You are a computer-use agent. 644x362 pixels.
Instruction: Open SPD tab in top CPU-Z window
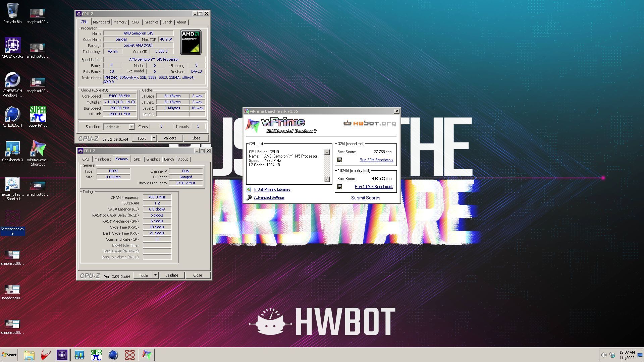(x=136, y=22)
